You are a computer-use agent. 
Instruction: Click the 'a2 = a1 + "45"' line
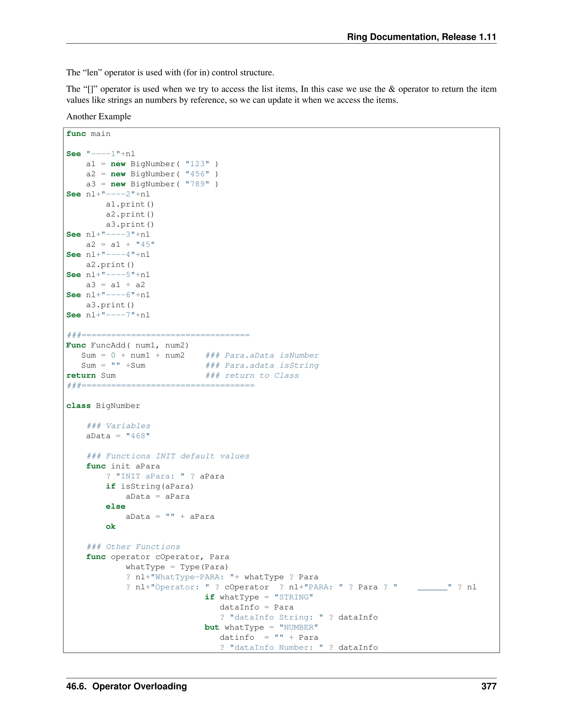(x=120, y=244)
